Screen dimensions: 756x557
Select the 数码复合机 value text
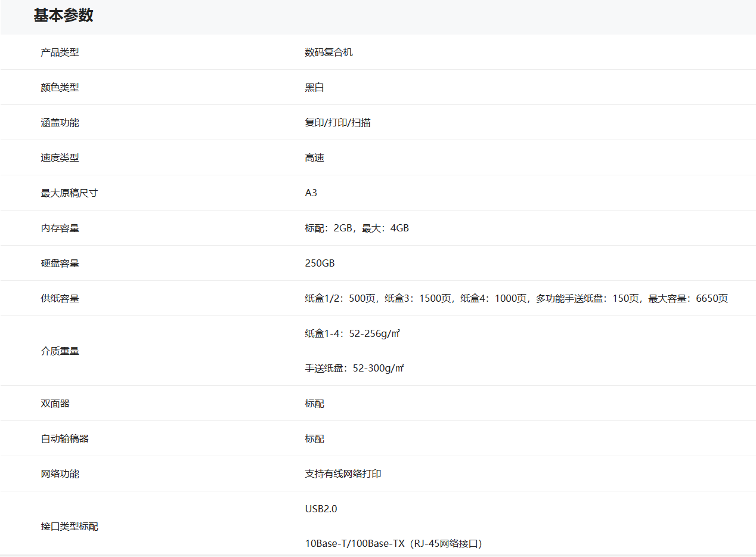329,52
